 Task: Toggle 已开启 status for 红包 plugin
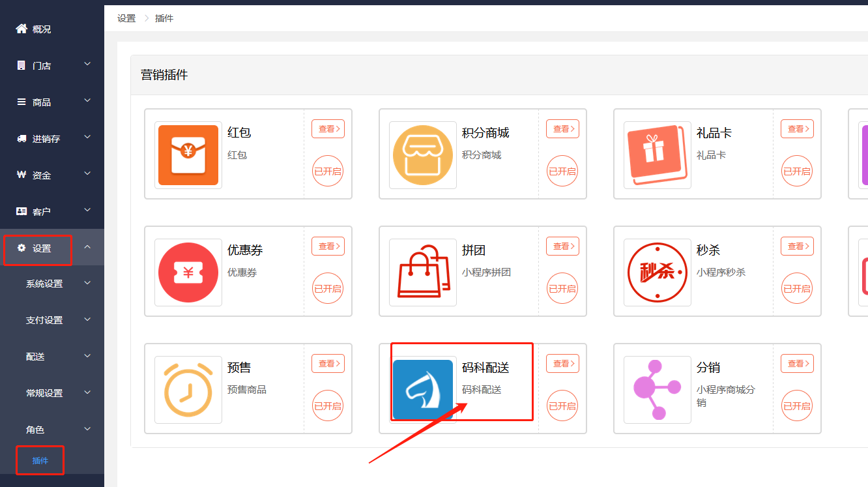tap(328, 171)
